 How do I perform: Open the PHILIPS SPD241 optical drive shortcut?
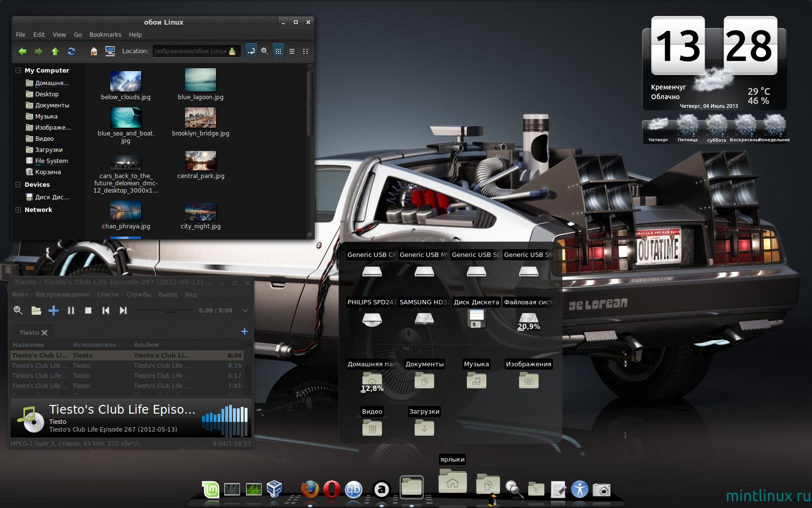click(x=372, y=319)
